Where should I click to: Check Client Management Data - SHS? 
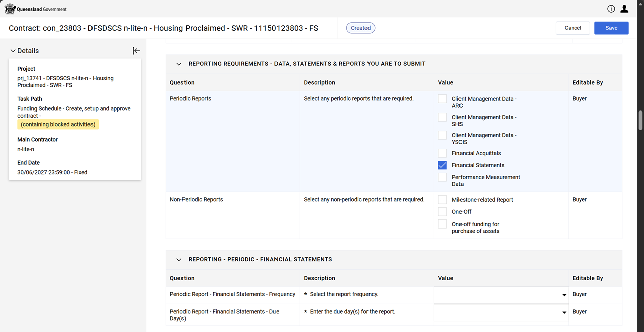[x=442, y=117]
